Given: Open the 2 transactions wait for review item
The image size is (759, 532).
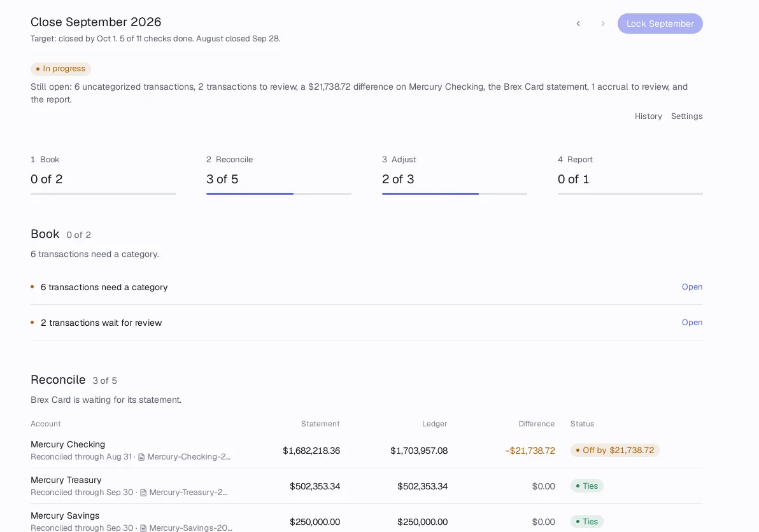Looking at the screenshot, I should pos(692,323).
